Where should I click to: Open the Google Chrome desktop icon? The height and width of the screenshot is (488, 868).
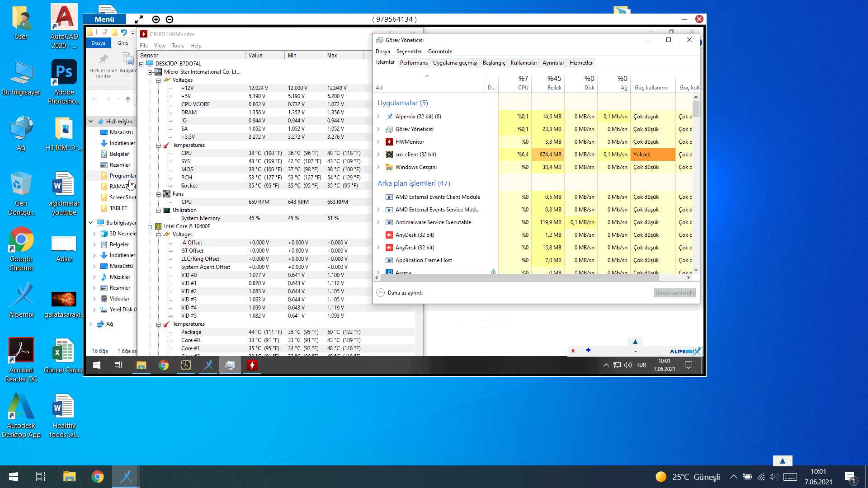tap(21, 249)
